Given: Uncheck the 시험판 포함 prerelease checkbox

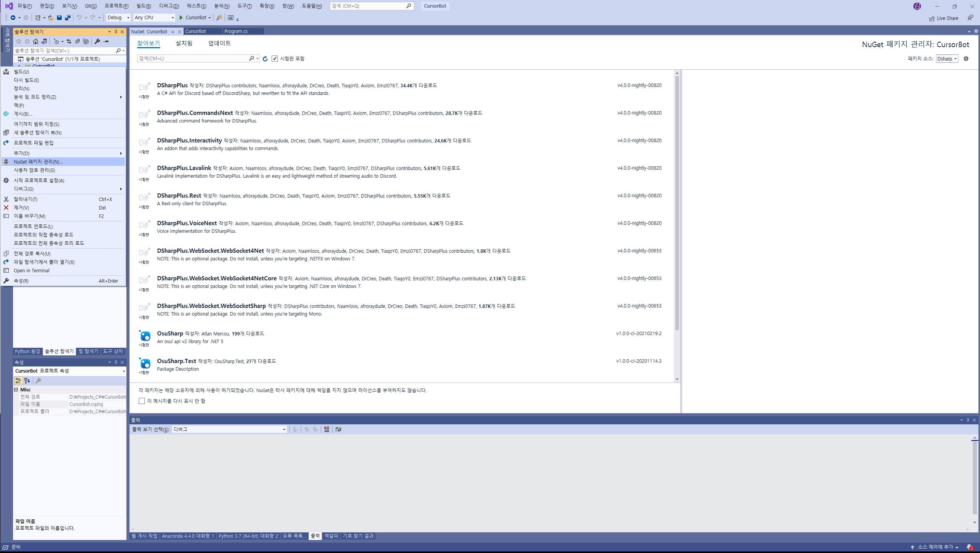Looking at the screenshot, I should pyautogui.click(x=275, y=59).
